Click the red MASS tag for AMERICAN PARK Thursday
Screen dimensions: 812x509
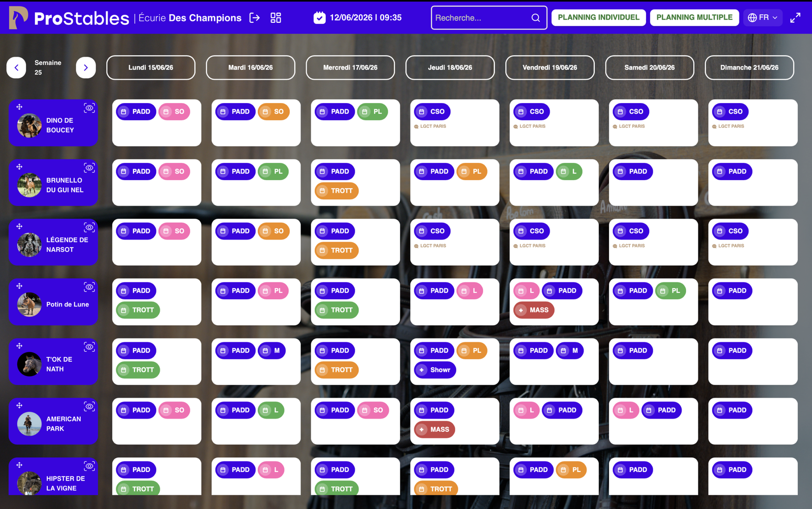[x=434, y=429]
